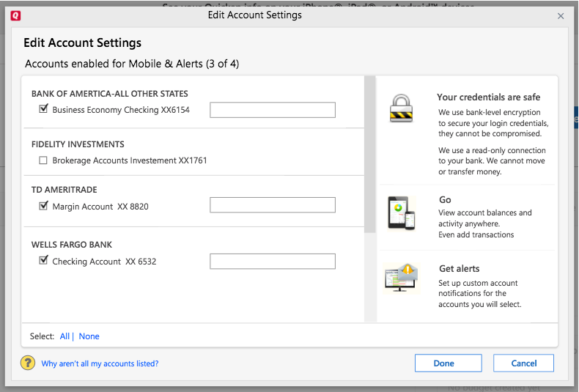Screen dimensions: 579x392
Task: Click 'Your credentials are safe' heading
Action: (x=489, y=97)
